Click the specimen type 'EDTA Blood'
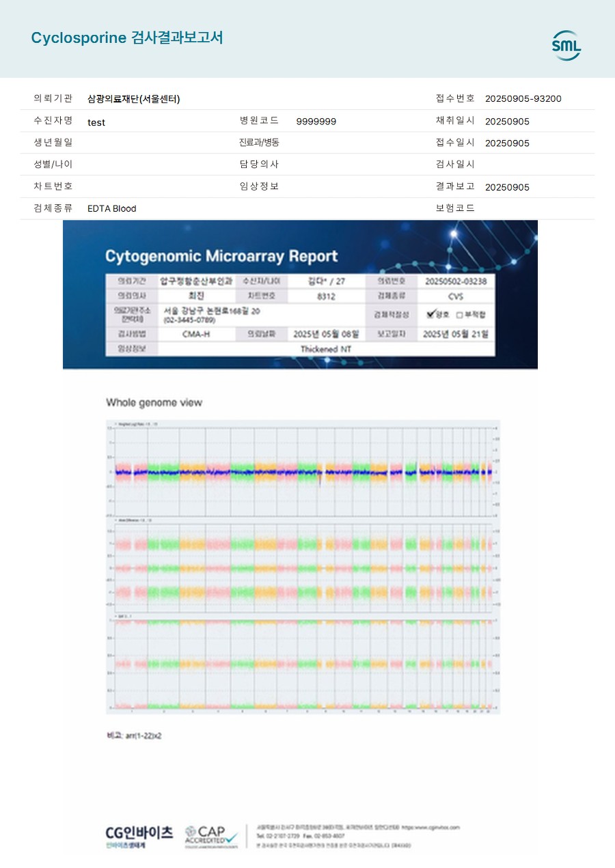615x868 pixels. [x=112, y=209]
